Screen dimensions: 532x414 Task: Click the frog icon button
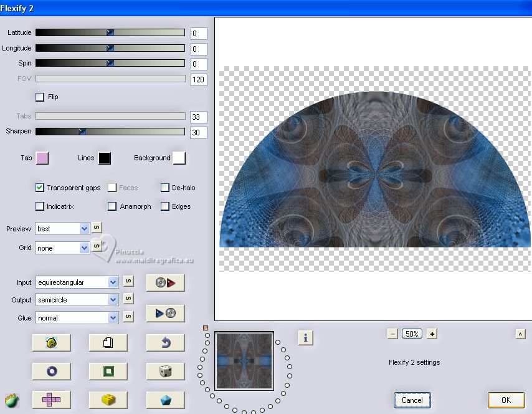[52, 343]
